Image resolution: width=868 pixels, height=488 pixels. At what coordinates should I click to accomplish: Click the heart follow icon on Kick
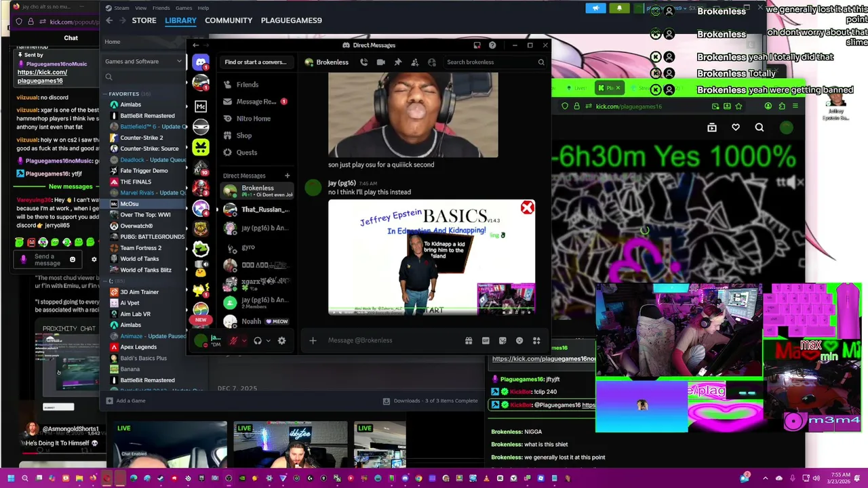click(x=736, y=127)
